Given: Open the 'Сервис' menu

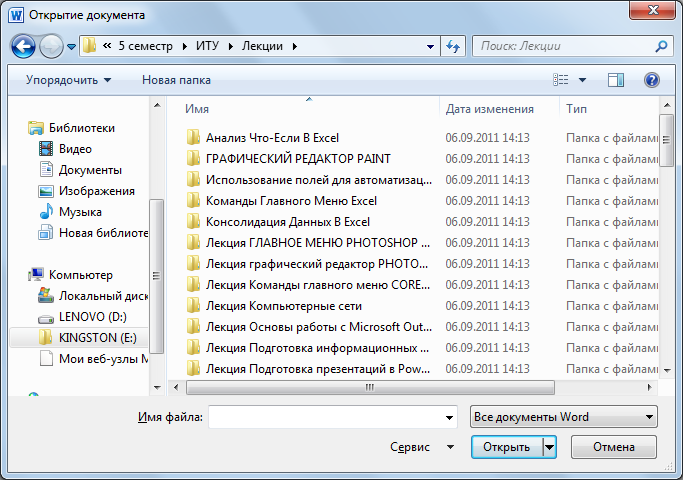Looking at the screenshot, I should coord(422,447).
